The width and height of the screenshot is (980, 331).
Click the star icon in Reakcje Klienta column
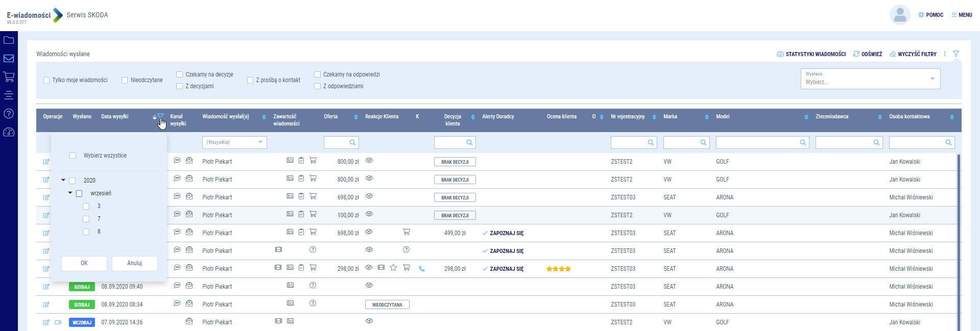[x=393, y=268]
